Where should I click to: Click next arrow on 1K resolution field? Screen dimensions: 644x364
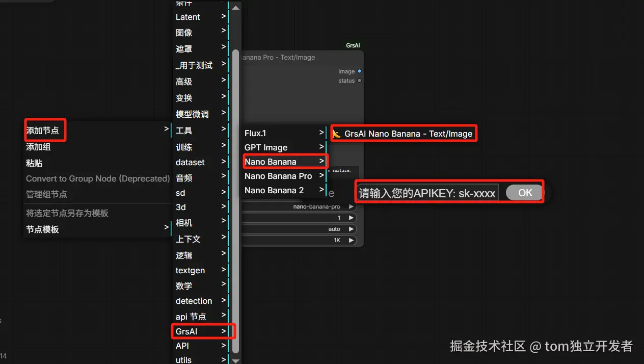pos(351,240)
